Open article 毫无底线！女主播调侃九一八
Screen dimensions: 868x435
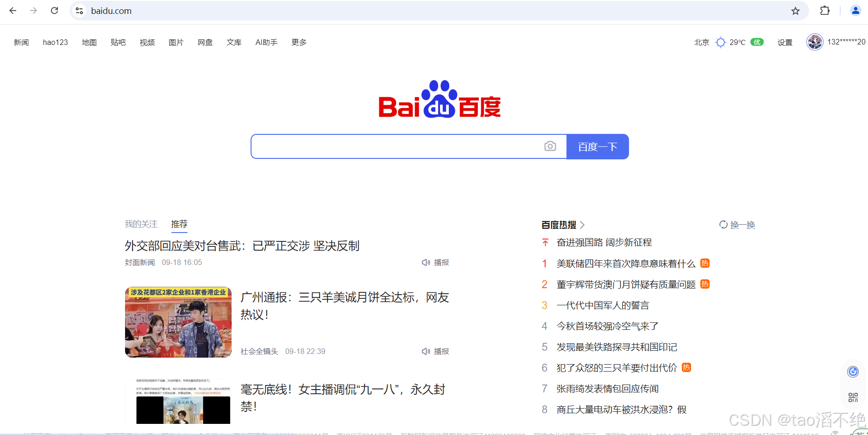[343, 397]
